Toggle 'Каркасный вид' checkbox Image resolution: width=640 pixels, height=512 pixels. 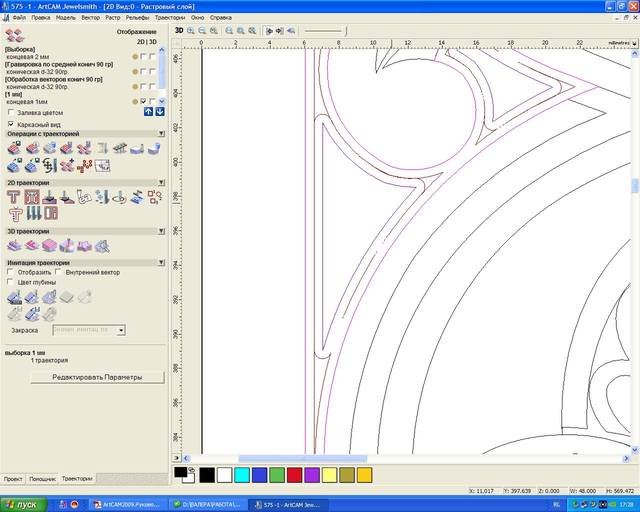(11, 124)
